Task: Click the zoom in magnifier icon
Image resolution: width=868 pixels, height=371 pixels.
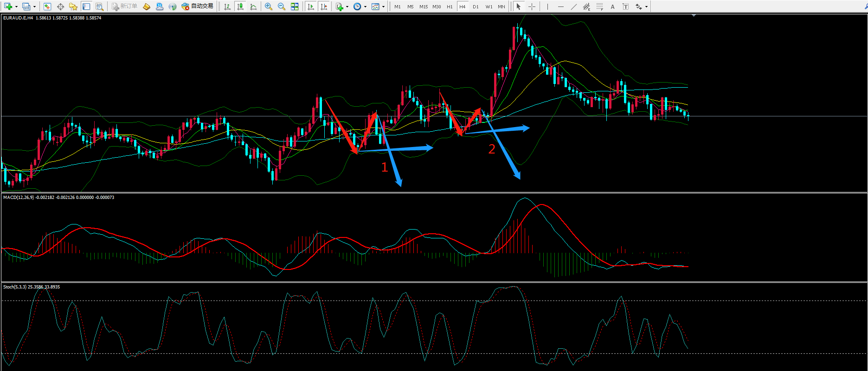Action: (269, 6)
